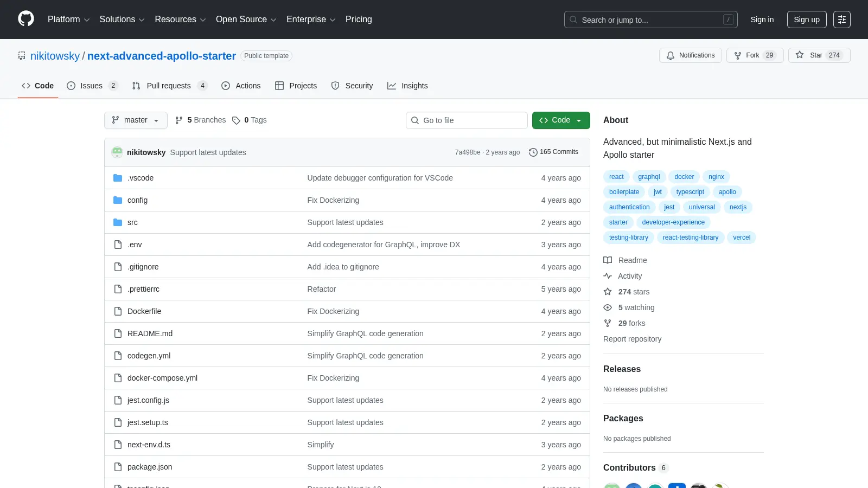
Task: Open the jest.setup.ts file
Action: tap(148, 422)
